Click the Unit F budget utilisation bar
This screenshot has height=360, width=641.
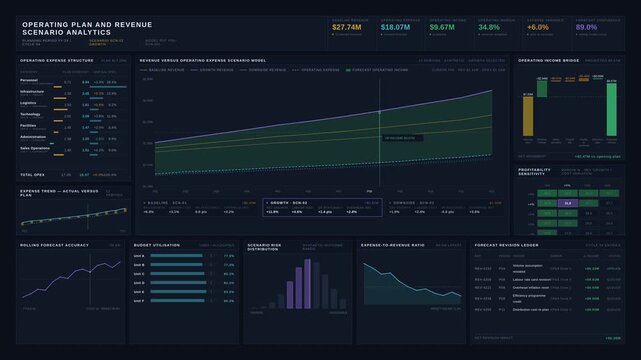tap(177, 301)
